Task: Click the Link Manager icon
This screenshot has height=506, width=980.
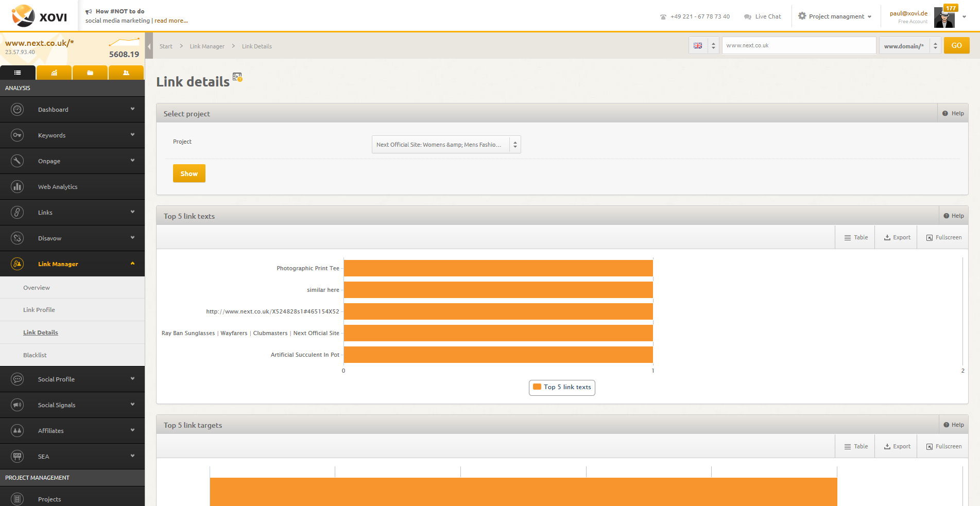Action: [18, 264]
